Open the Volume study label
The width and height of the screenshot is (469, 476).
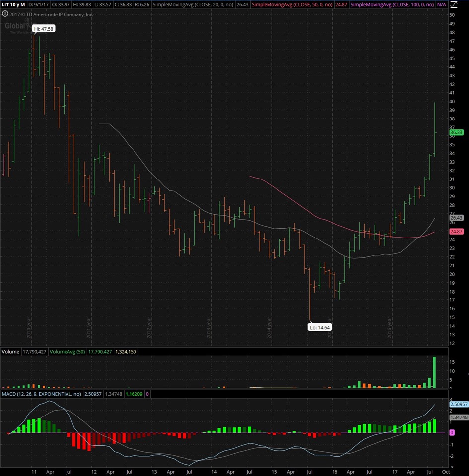10,351
